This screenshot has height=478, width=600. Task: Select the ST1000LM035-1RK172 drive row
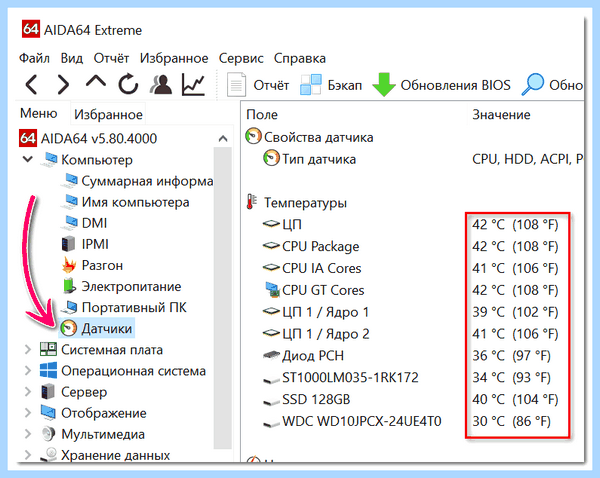409,377
